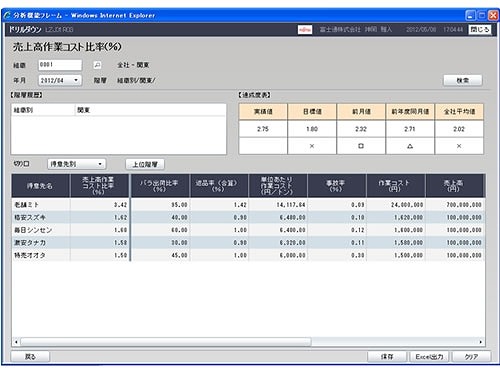Click the 目標値 header cell
This screenshot has width=500, height=380.
coord(312,112)
